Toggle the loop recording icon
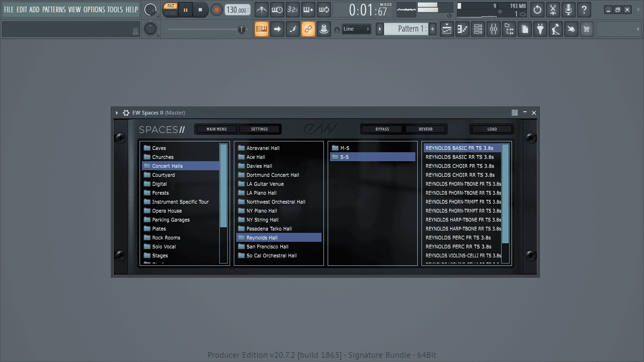The width and height of the screenshot is (644, 362). click(323, 9)
